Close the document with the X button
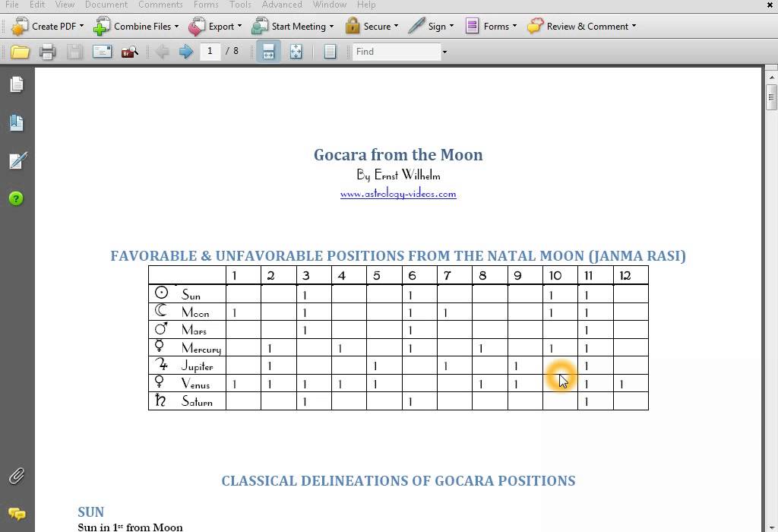This screenshot has width=778, height=532. pyautogui.click(x=770, y=5)
